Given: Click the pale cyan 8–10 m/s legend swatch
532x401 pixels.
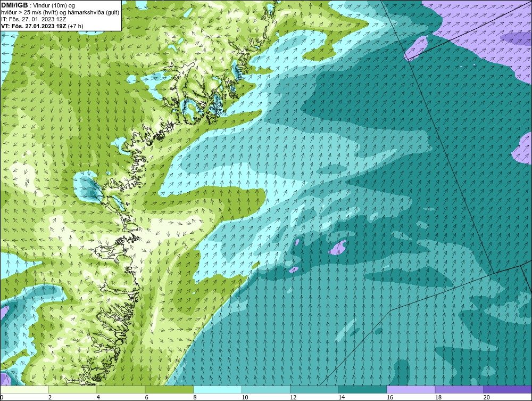Looking at the screenshot, I should click(218, 389).
